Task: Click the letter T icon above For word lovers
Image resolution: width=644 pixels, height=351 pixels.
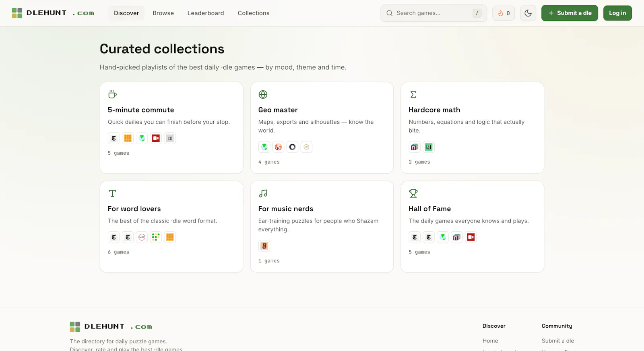Action: click(x=112, y=193)
